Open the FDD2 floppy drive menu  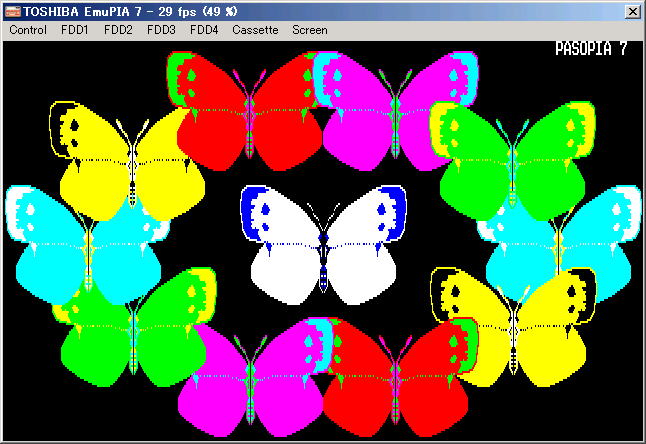[x=118, y=30]
